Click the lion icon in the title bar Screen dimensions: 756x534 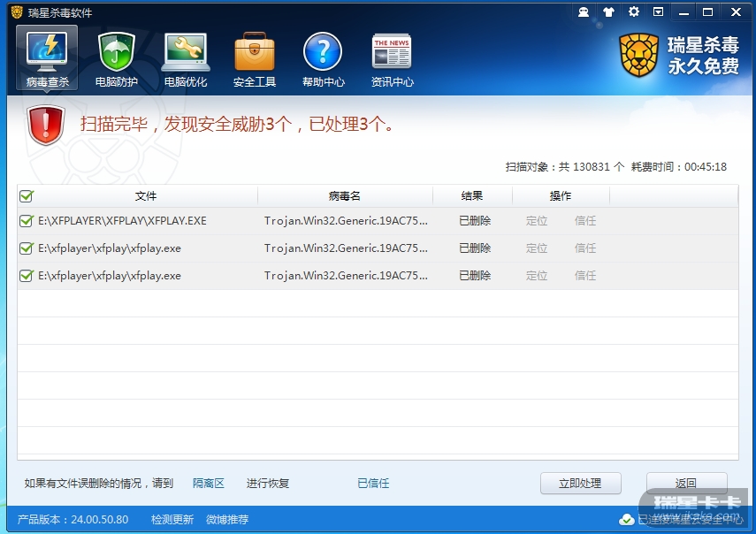click(17, 12)
